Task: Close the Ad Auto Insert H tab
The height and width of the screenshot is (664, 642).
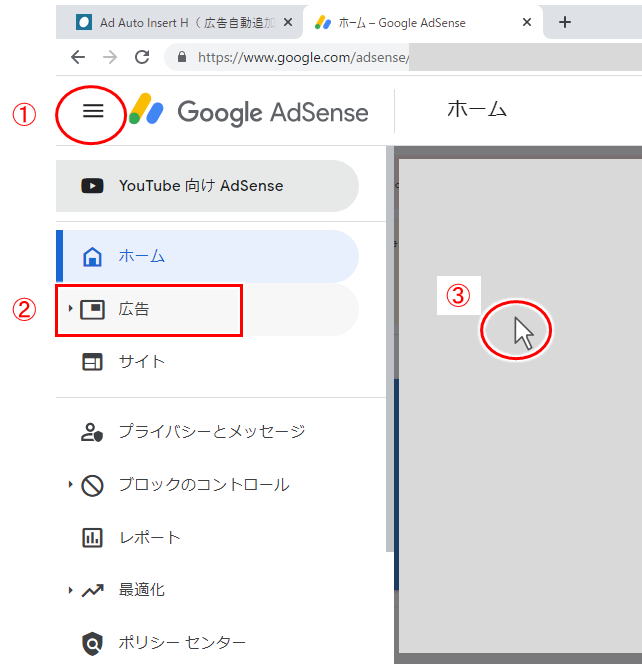Action: coord(288,22)
